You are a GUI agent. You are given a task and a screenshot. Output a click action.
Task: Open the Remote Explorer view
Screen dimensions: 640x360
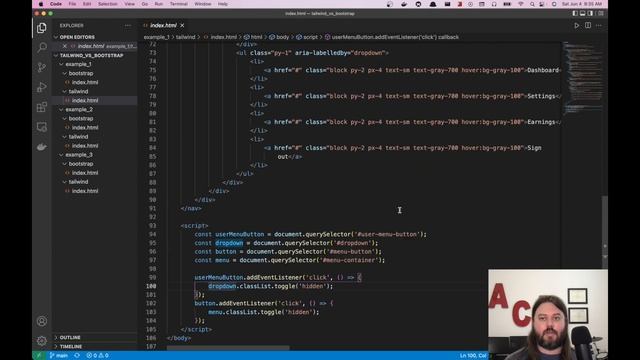click(42, 127)
